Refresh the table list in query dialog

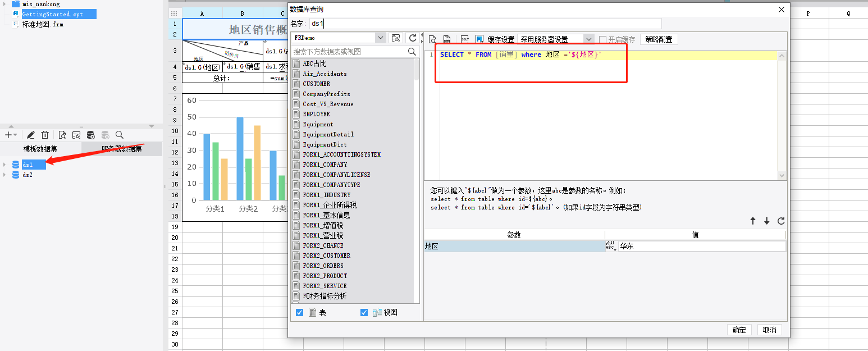(413, 38)
